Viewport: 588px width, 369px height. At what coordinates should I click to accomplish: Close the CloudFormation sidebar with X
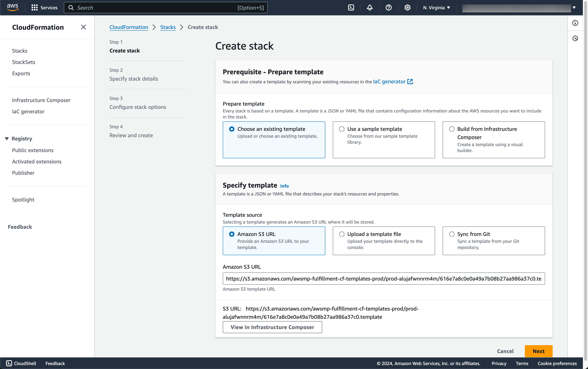tap(83, 27)
